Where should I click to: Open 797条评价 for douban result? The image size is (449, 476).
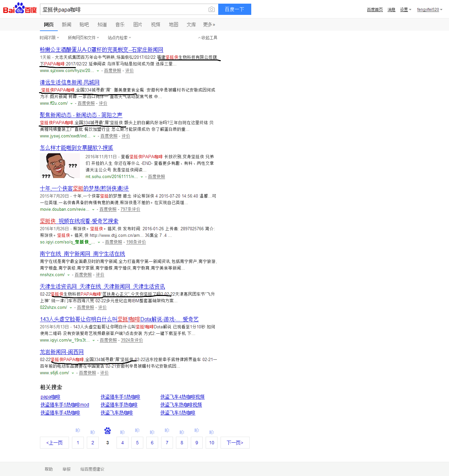130,209
